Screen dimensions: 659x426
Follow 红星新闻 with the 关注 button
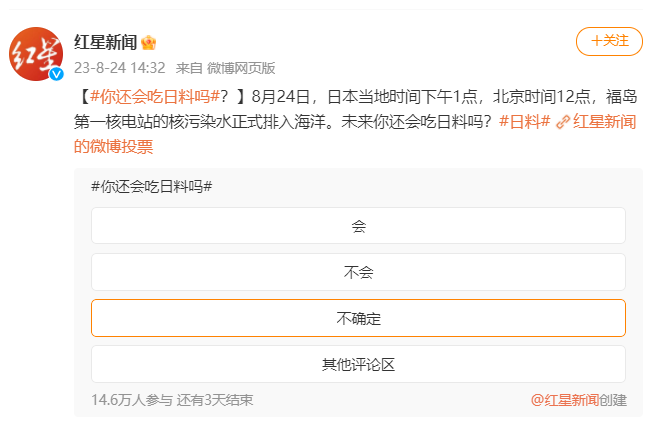click(609, 41)
